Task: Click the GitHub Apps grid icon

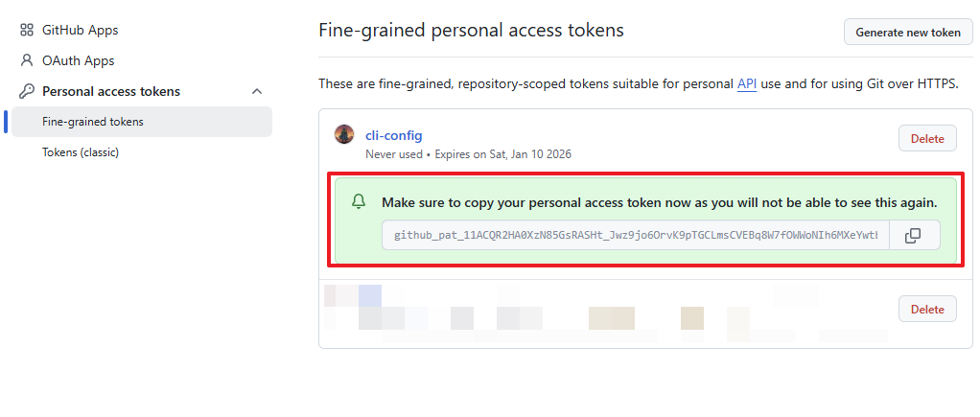Action: pos(27,30)
